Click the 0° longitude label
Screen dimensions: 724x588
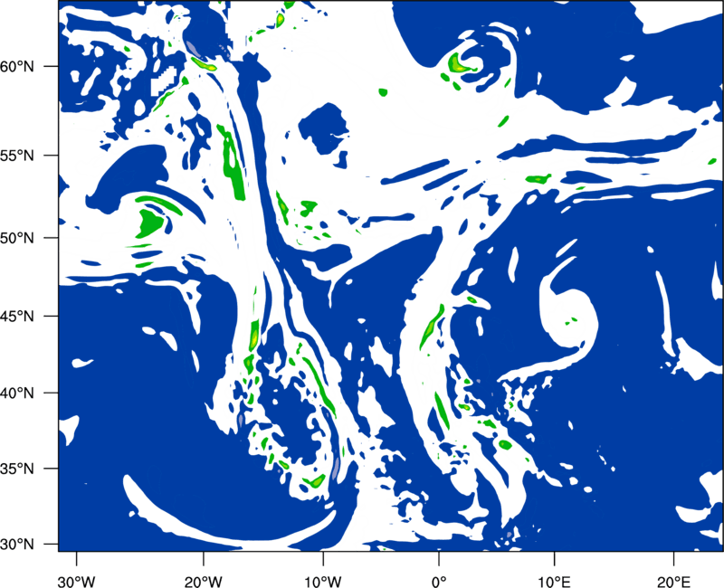[439, 582]
